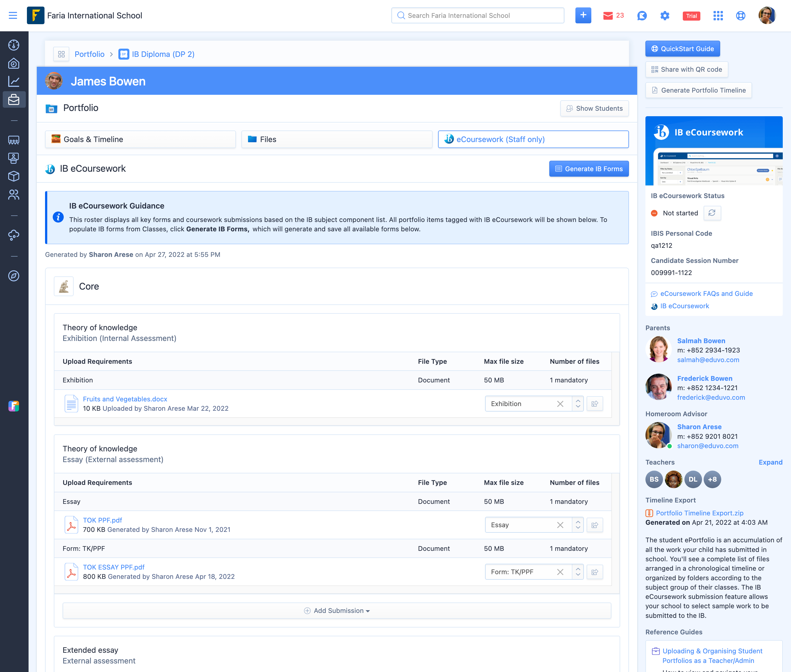Open the mail inbox with 23 messages
This screenshot has width=791, height=672.
pos(613,16)
